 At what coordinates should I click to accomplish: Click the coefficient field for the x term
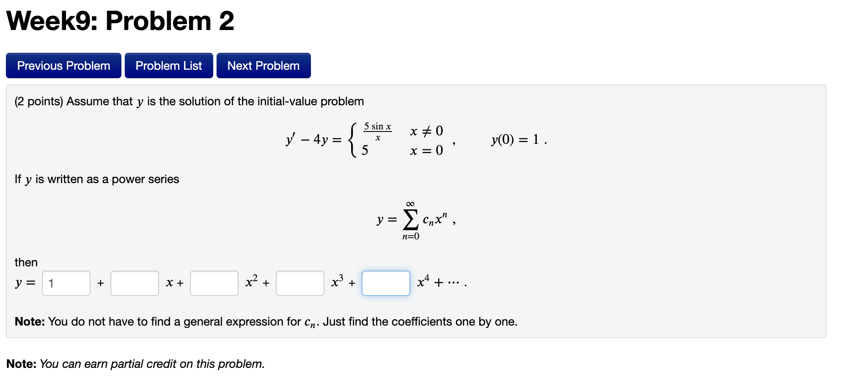point(134,283)
